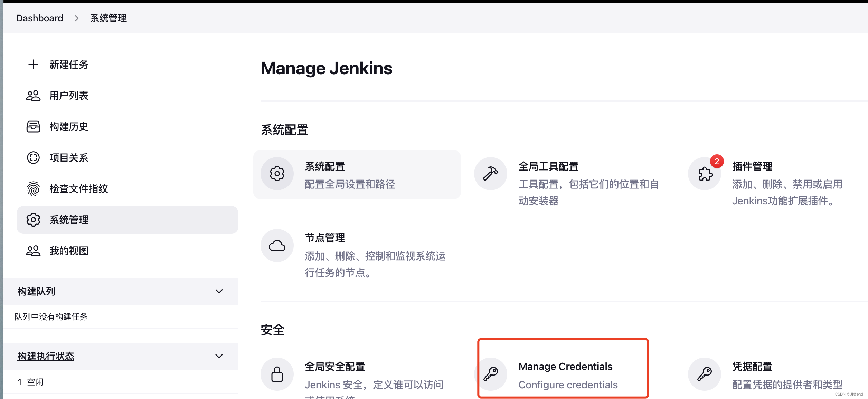868x399 pixels.
Task: Click the Manage Jenkins heading
Action: point(327,68)
